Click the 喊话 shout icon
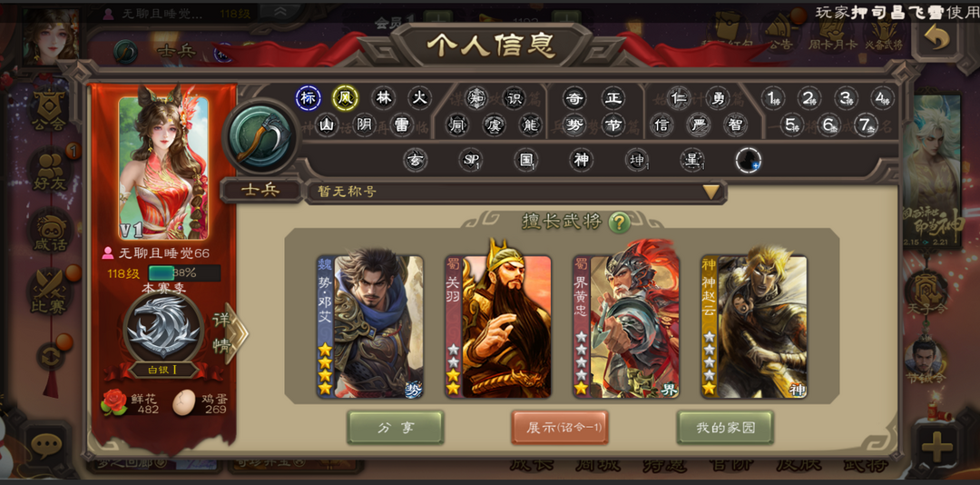Viewport: 980px width, 485px height. coord(49,231)
